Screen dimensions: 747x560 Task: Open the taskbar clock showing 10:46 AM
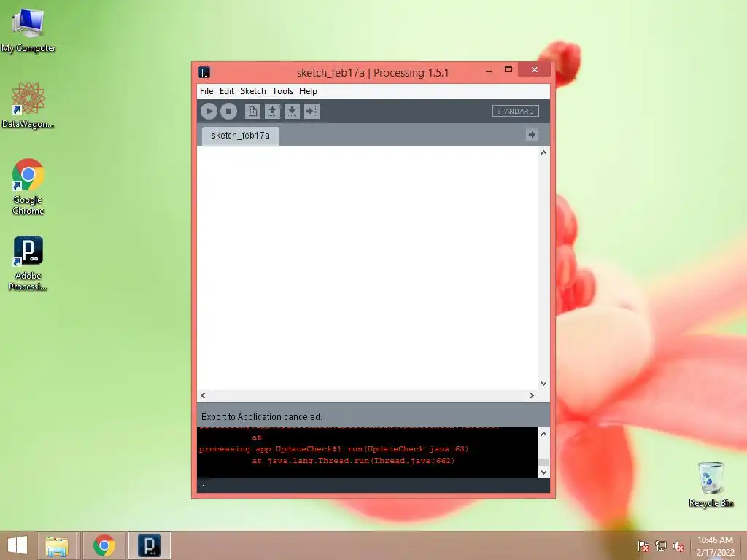715,546
